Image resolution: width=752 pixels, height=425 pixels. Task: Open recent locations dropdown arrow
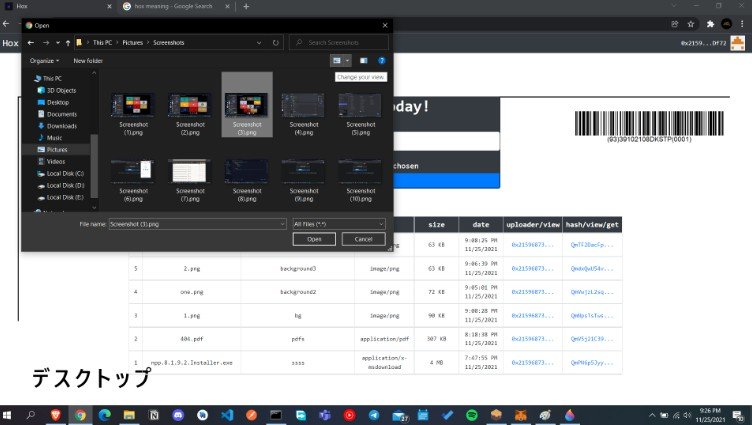pos(58,43)
